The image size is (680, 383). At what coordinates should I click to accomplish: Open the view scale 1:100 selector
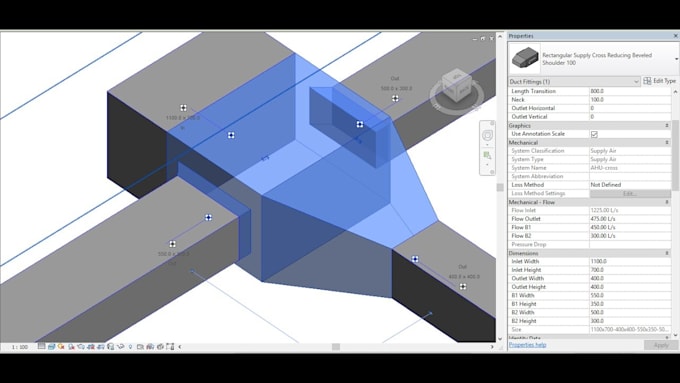[20, 347]
